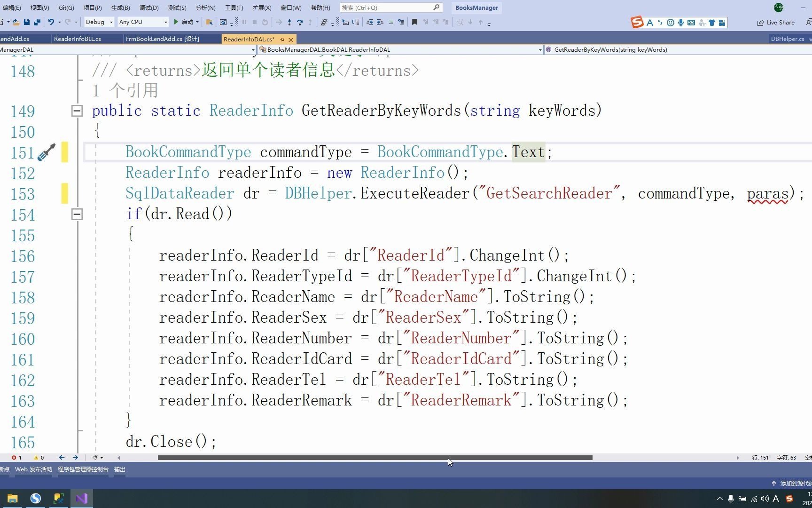Toggle bookmark on current line
812x508 pixels.
[x=414, y=22]
